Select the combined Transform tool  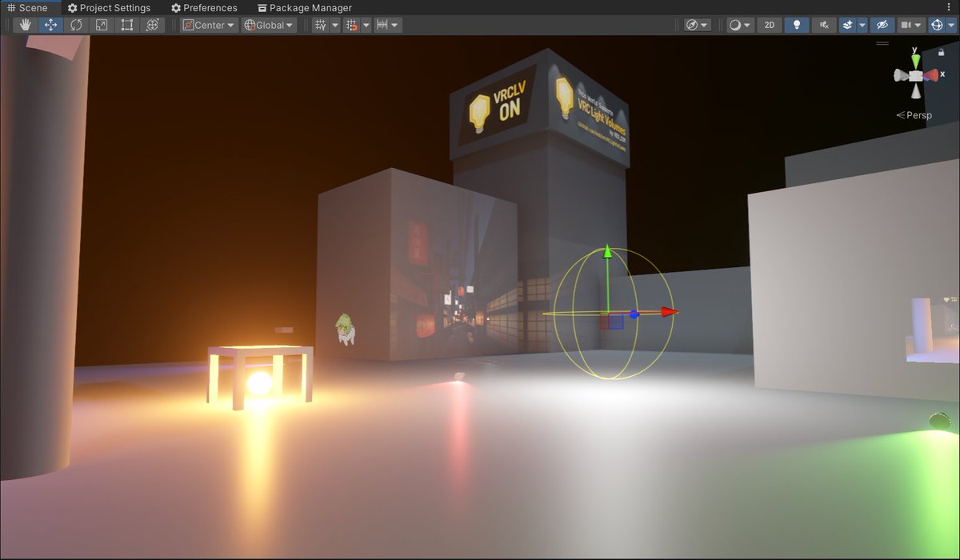coord(153,25)
